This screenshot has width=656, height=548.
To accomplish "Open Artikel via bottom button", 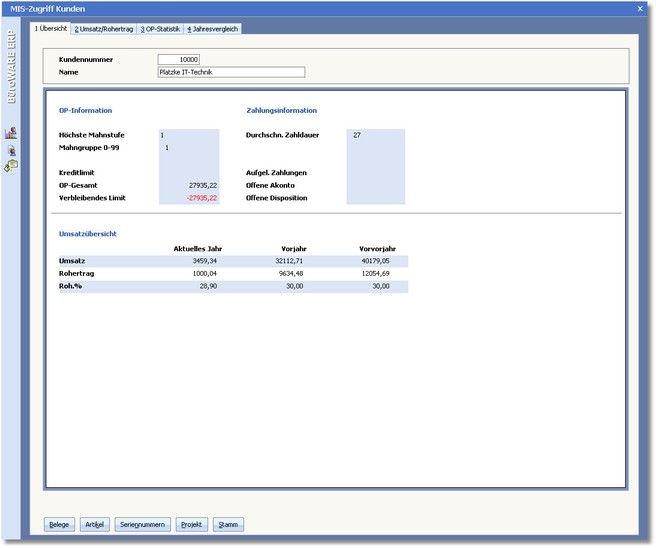I will pos(95,524).
